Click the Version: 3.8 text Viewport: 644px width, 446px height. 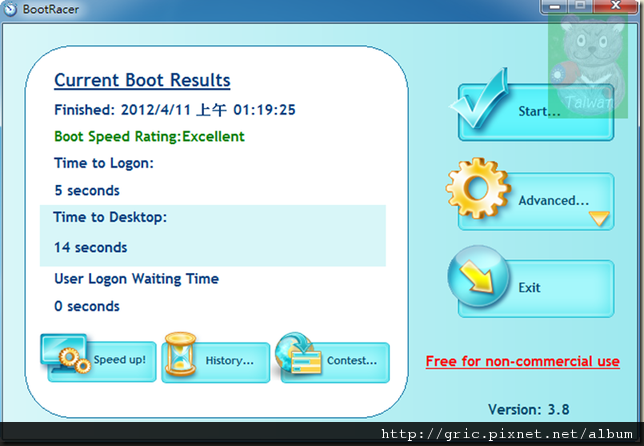(529, 409)
